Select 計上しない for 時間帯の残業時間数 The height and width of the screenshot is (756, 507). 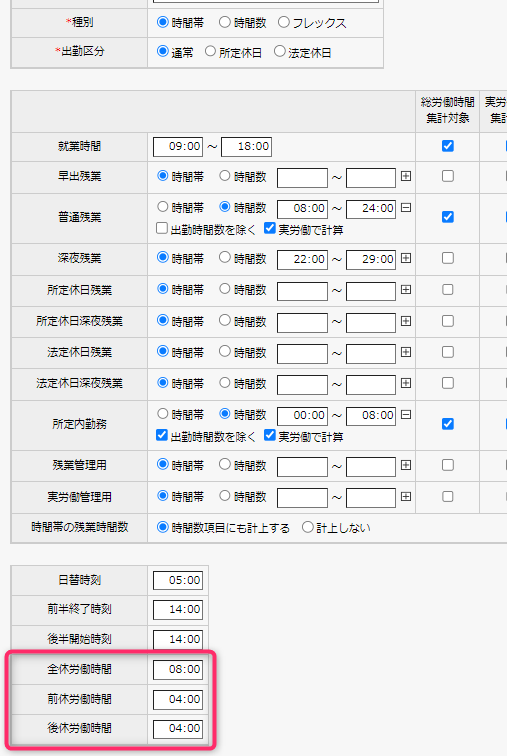click(308, 527)
